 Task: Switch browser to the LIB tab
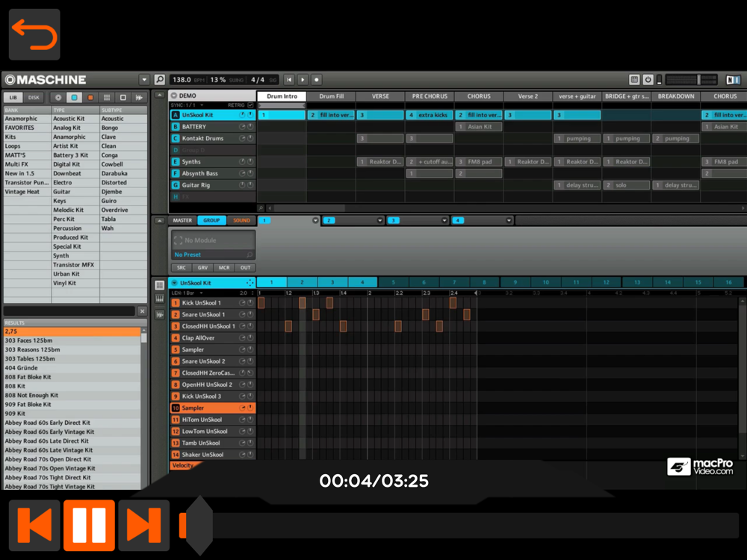point(13,97)
